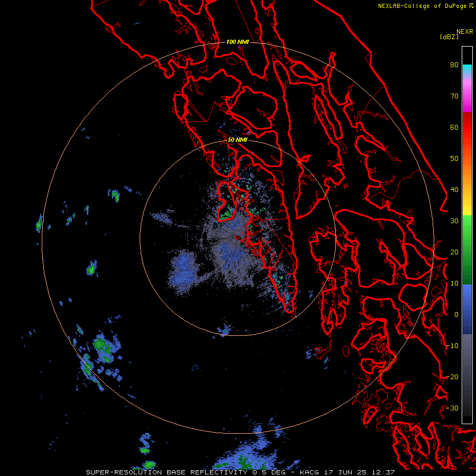This screenshot has height=476, width=476.
Task: Click the 40 value on the dBZ scale
Action: click(454, 190)
